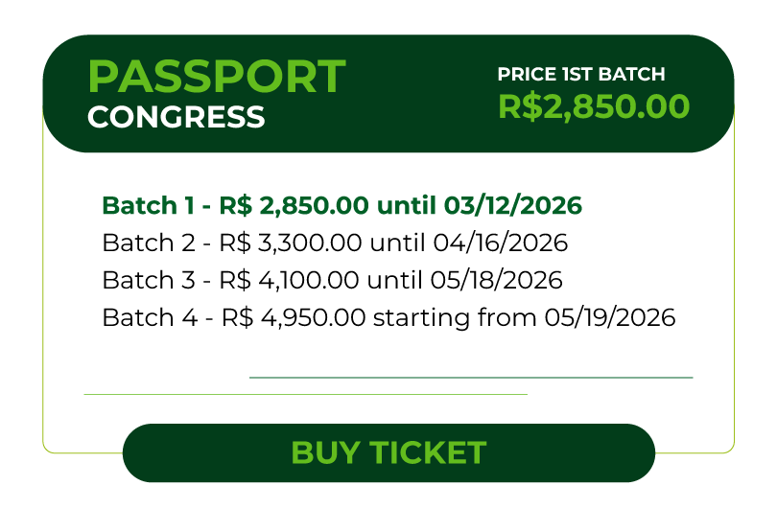Click the PRICE 1ST BATCH label

pos(580,75)
